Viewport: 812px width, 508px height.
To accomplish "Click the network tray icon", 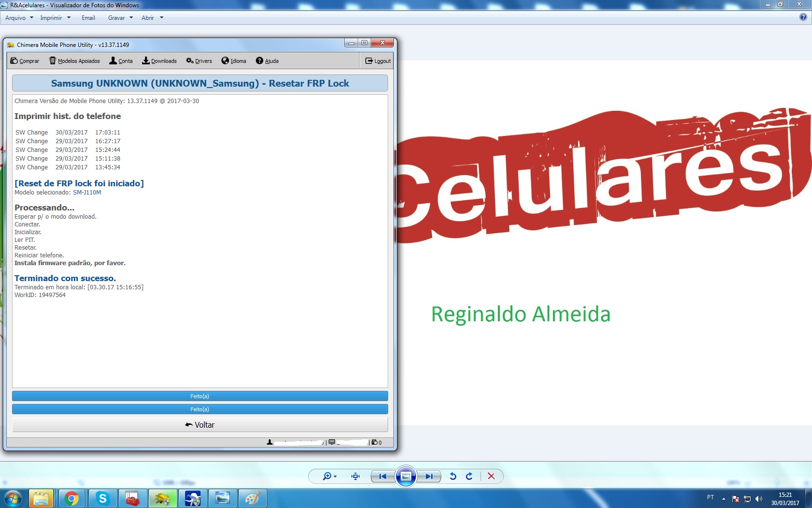I will coord(747,499).
